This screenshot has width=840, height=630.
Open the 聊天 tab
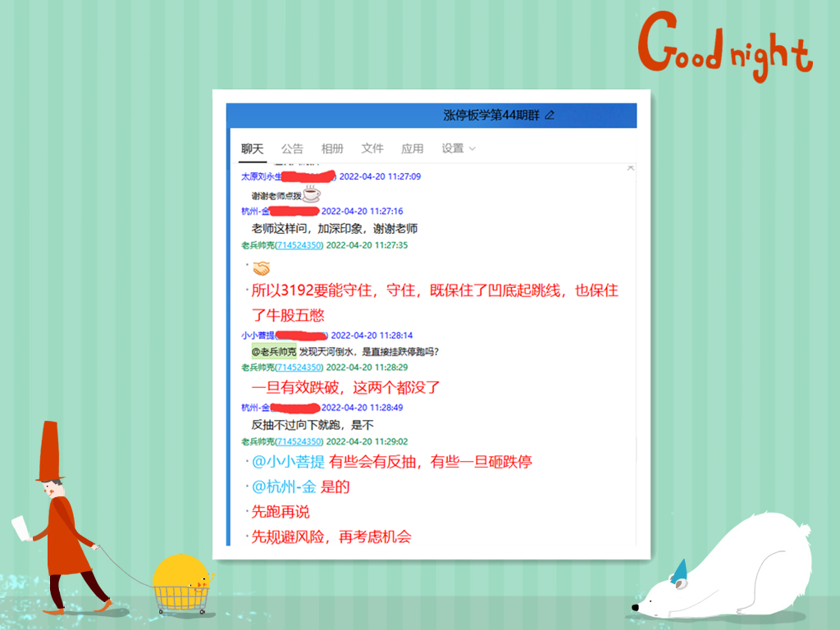[253, 149]
